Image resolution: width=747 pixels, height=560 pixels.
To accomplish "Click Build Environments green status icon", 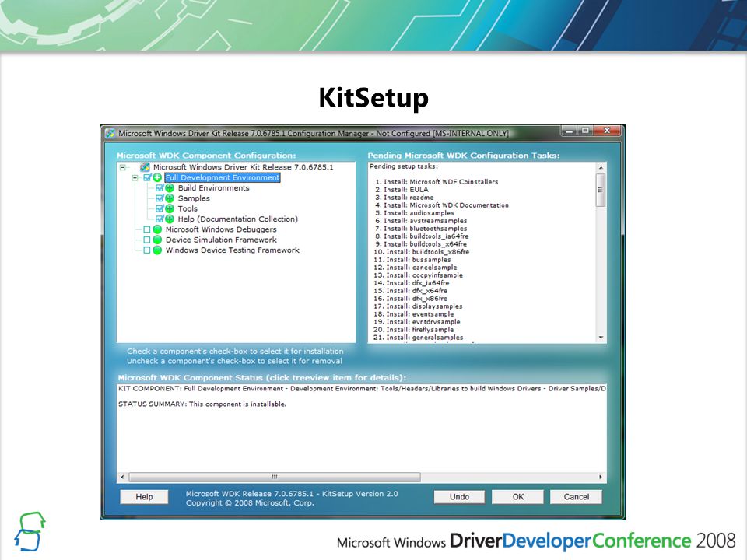I will click(x=170, y=188).
